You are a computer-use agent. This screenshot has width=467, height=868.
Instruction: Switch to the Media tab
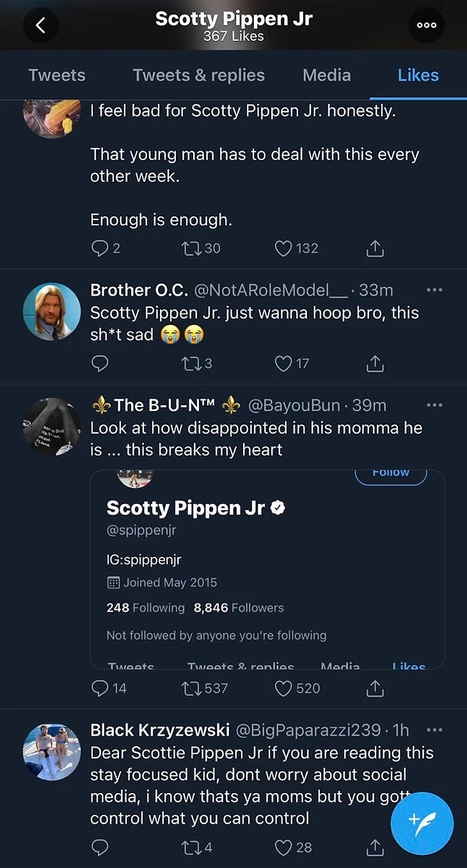pyautogui.click(x=326, y=75)
